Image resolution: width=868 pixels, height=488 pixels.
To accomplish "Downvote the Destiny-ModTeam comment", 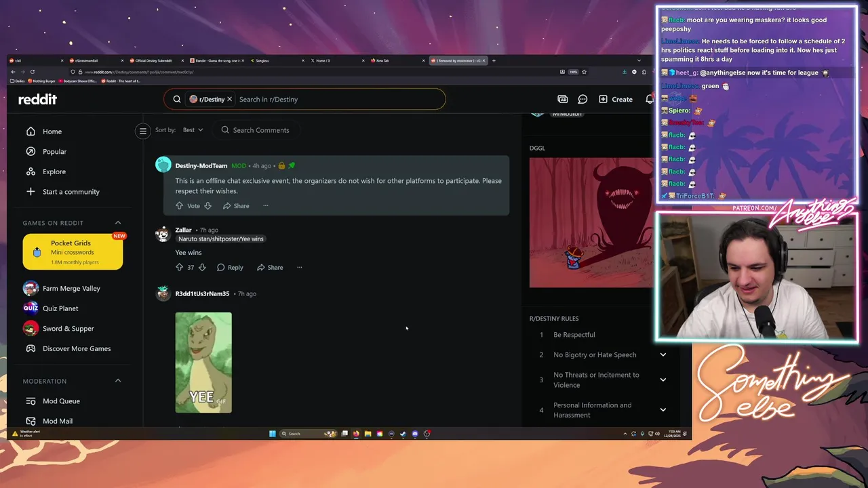I will [x=208, y=206].
